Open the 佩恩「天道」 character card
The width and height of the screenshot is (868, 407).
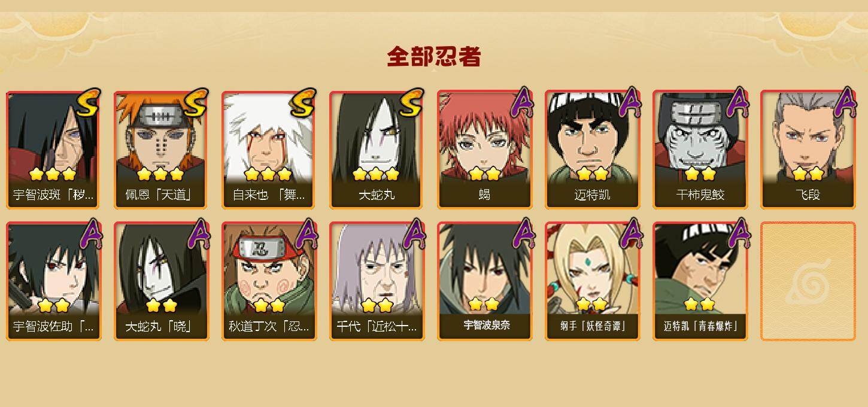click(x=161, y=150)
